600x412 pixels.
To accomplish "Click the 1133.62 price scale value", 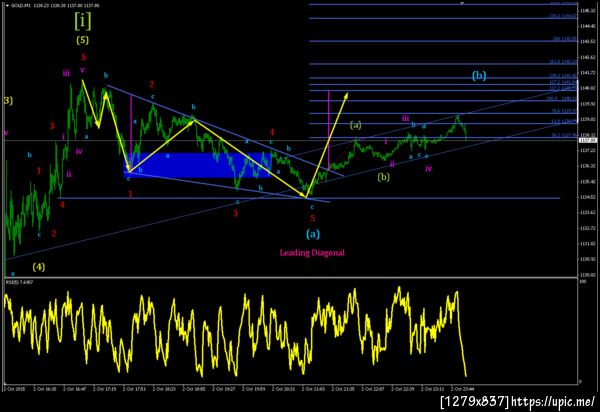I will (587, 212).
